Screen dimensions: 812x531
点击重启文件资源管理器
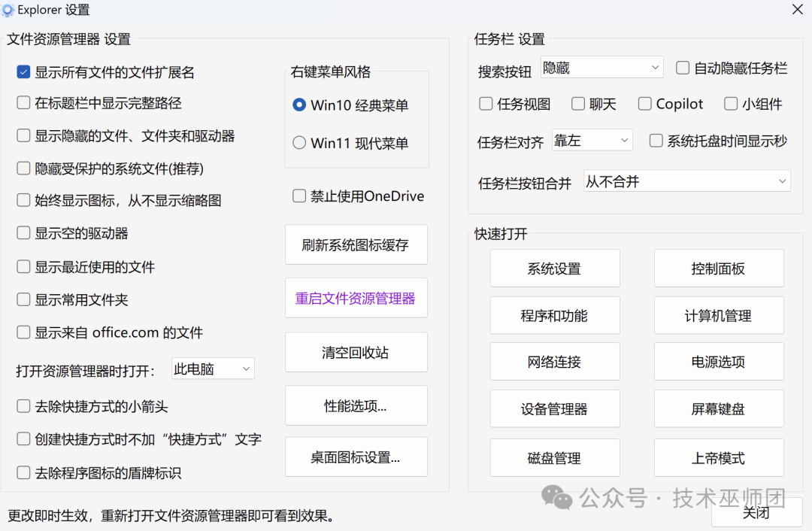point(356,298)
